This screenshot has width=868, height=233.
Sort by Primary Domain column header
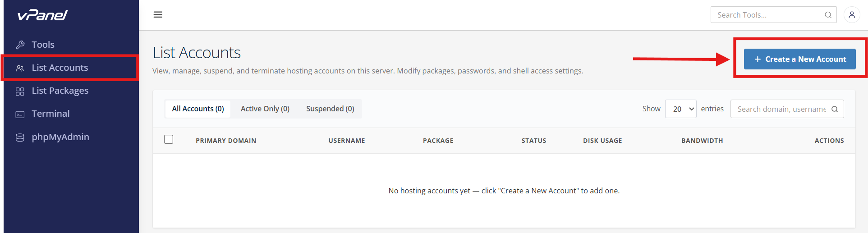[x=226, y=141]
